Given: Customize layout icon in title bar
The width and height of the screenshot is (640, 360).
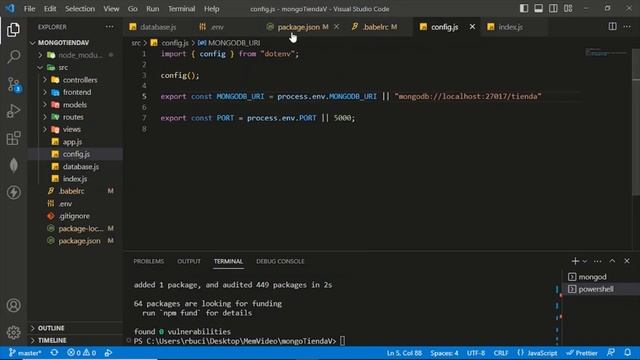Looking at the screenshot, I should [x=568, y=9].
